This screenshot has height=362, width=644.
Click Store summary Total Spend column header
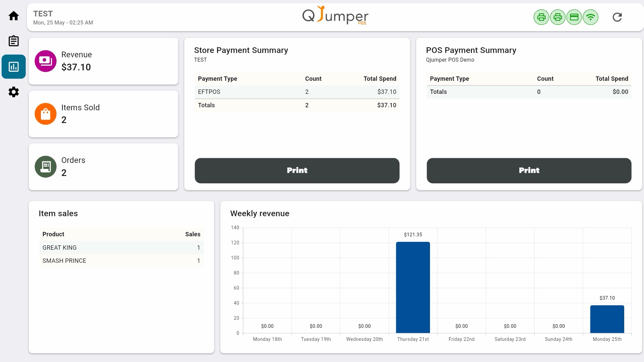coord(380,79)
